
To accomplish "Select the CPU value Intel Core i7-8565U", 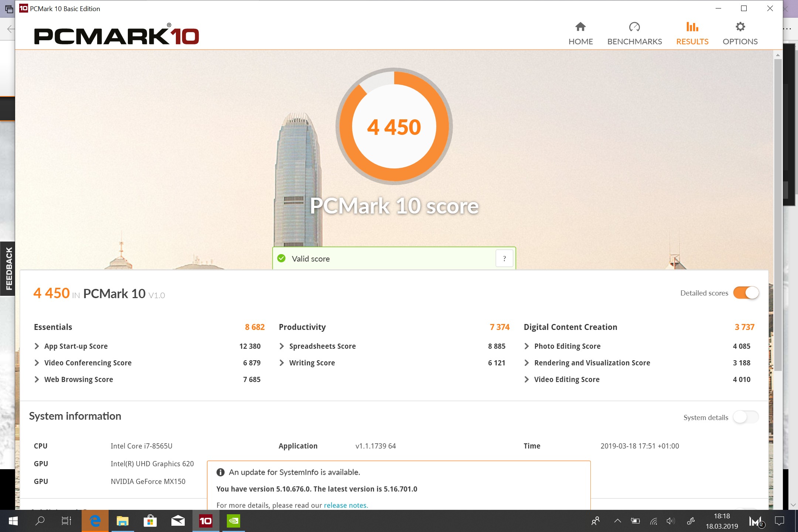I will pyautogui.click(x=141, y=446).
